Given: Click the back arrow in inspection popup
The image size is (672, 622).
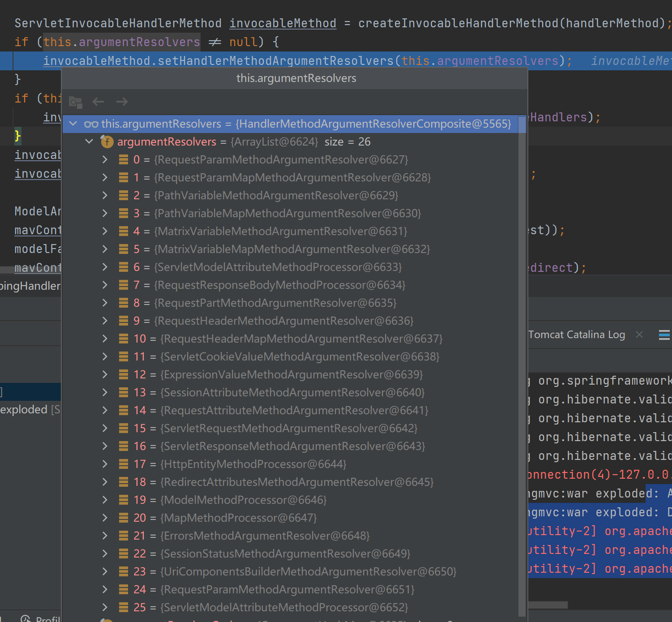Looking at the screenshot, I should pyautogui.click(x=98, y=102).
